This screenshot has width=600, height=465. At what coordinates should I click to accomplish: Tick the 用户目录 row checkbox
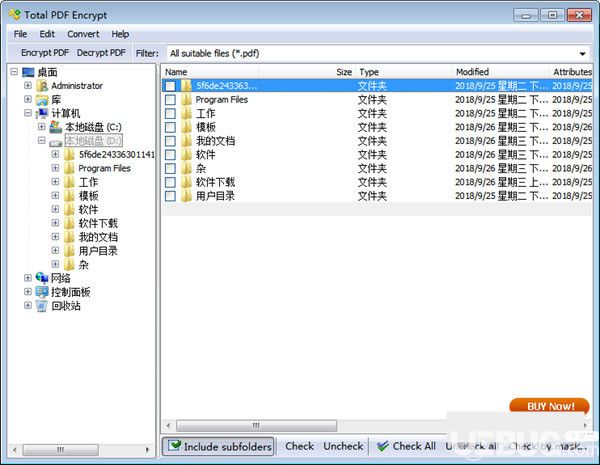[170, 196]
